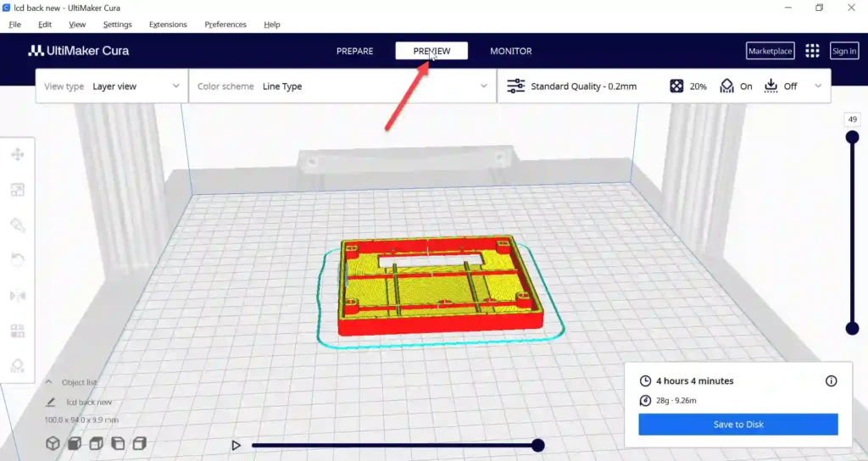Click the support On icon

(x=726, y=86)
